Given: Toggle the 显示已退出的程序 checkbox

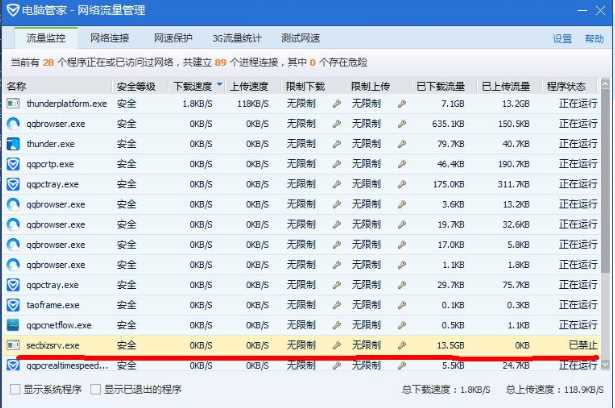Looking at the screenshot, I should tap(96, 389).
